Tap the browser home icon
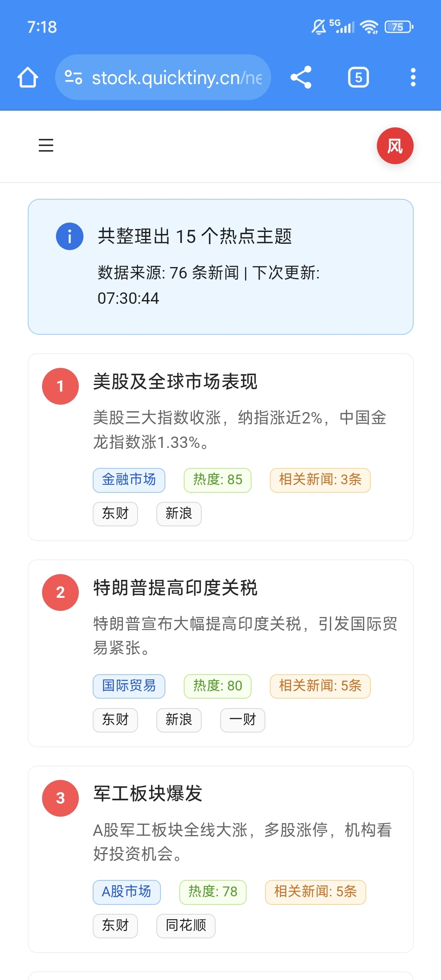 point(28,77)
